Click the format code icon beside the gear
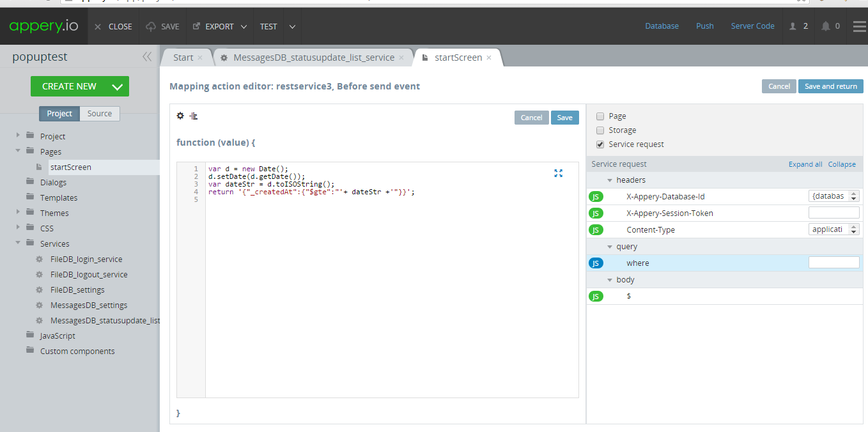868x432 pixels. click(194, 116)
